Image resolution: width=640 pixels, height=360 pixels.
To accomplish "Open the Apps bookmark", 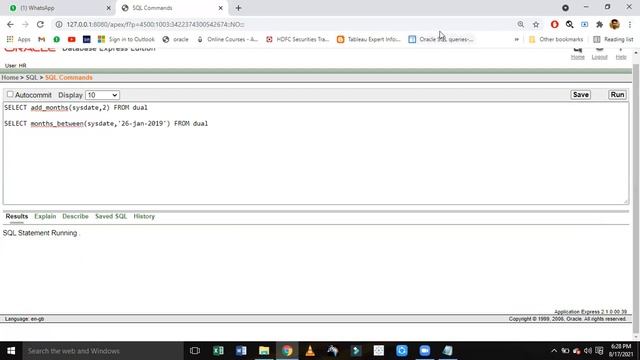I will 19,39.
